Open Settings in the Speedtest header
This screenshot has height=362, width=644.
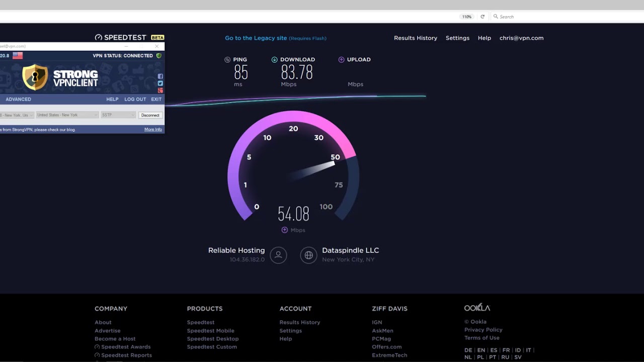(x=457, y=38)
